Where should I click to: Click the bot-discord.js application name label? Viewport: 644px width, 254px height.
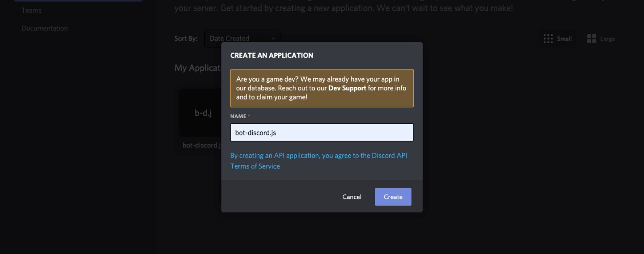[202, 145]
